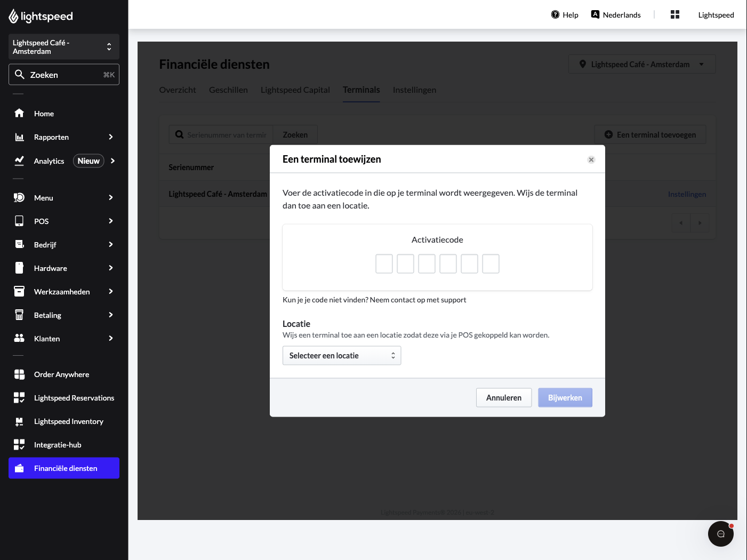Click the Lightspeed Inventory icon

19,421
